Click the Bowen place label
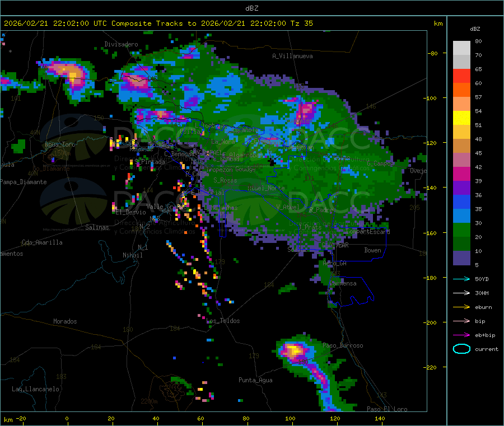This screenshot has height=426, width=504. (372, 250)
